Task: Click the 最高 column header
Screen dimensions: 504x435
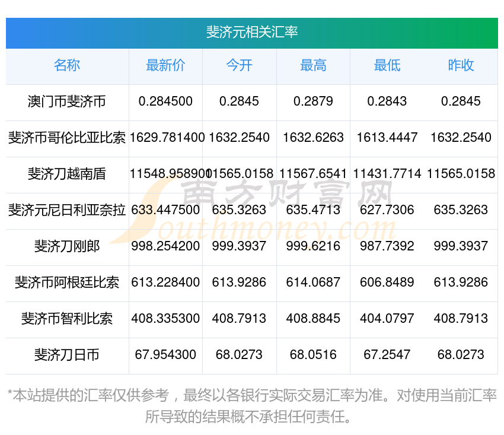Action: pyautogui.click(x=313, y=66)
